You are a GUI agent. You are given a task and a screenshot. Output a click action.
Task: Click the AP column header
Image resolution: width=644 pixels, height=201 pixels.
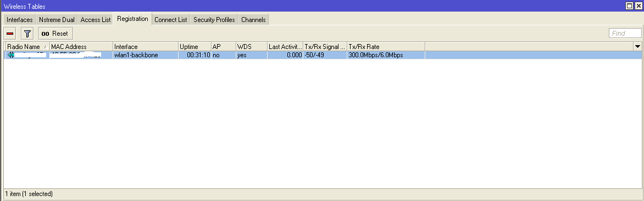(x=223, y=47)
